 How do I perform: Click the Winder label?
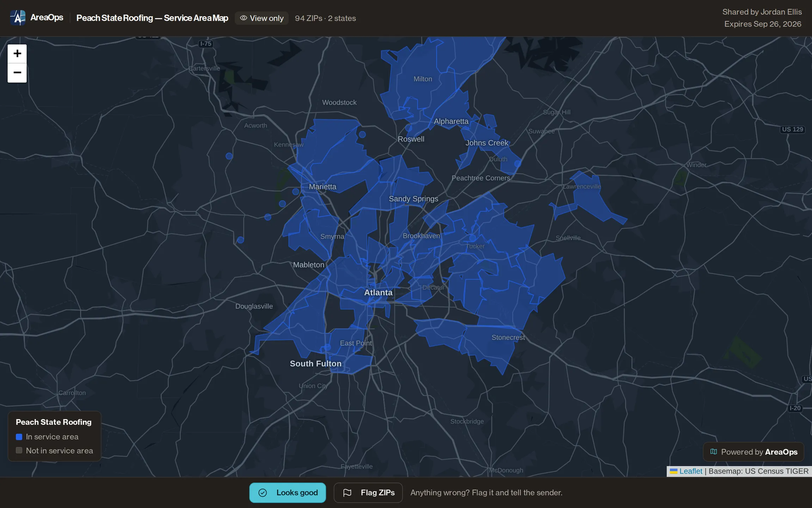coord(696,165)
